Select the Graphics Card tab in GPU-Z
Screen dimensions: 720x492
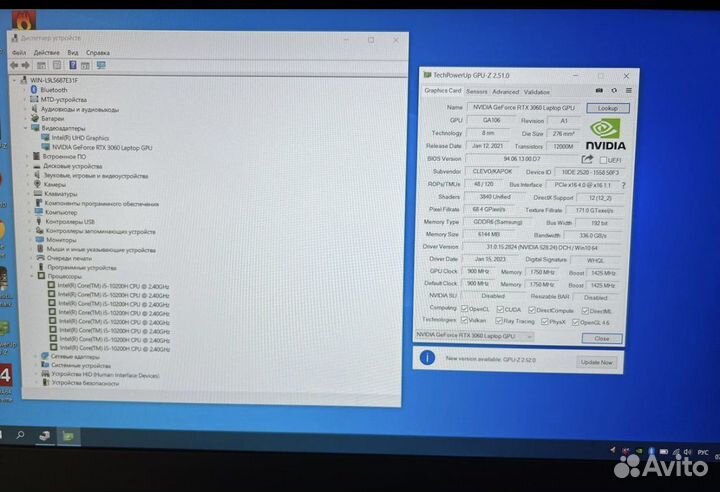tap(443, 90)
